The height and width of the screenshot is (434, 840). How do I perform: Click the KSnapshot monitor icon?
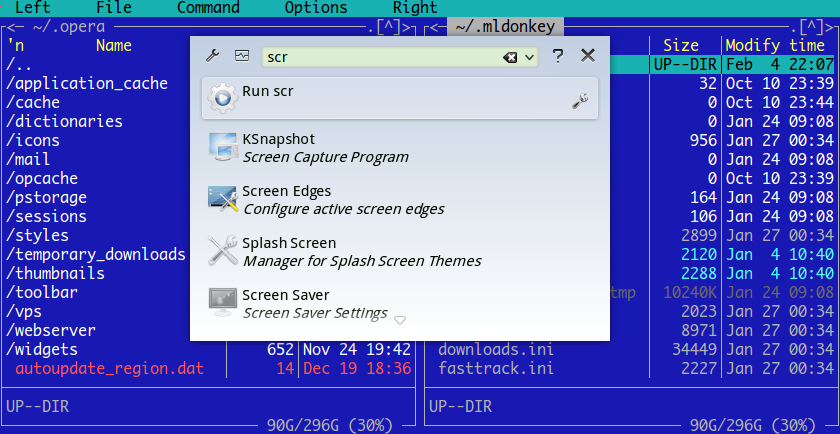pos(223,147)
